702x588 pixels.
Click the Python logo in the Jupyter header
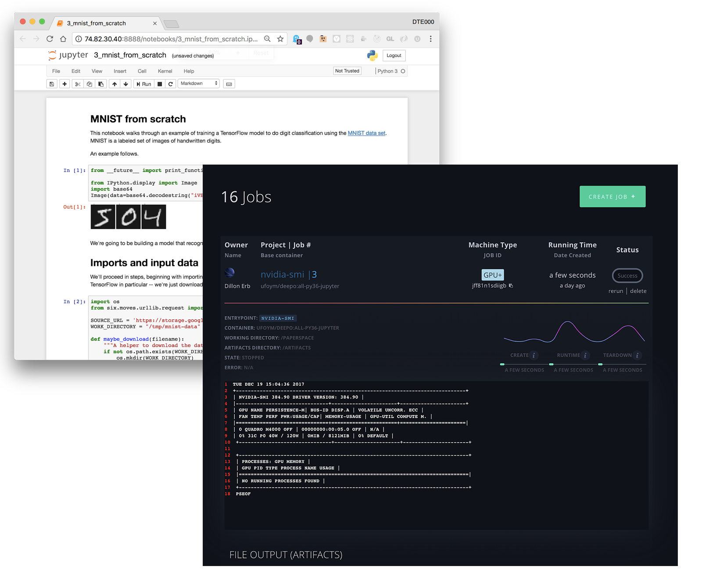tap(372, 55)
